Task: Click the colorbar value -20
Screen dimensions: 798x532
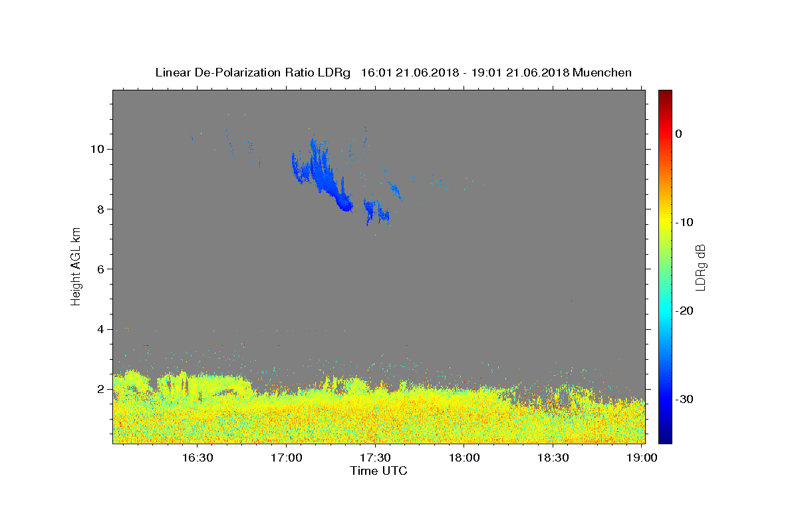Action: click(x=684, y=311)
